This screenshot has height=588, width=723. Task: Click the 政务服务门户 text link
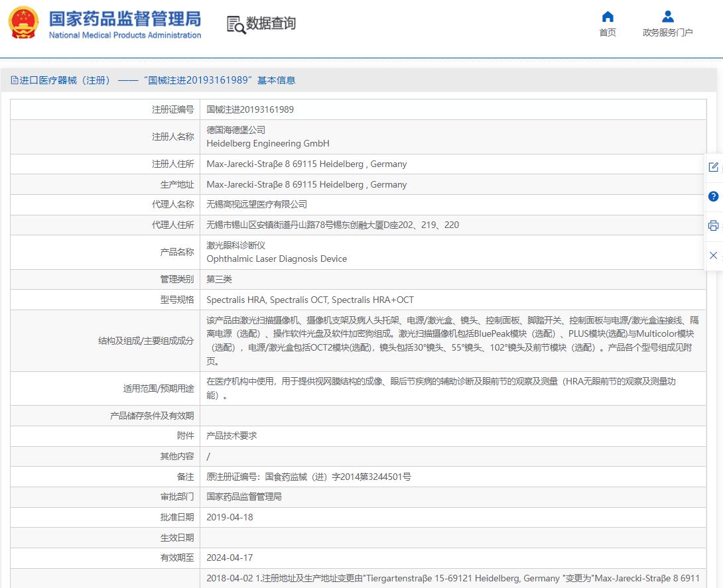[x=668, y=32]
